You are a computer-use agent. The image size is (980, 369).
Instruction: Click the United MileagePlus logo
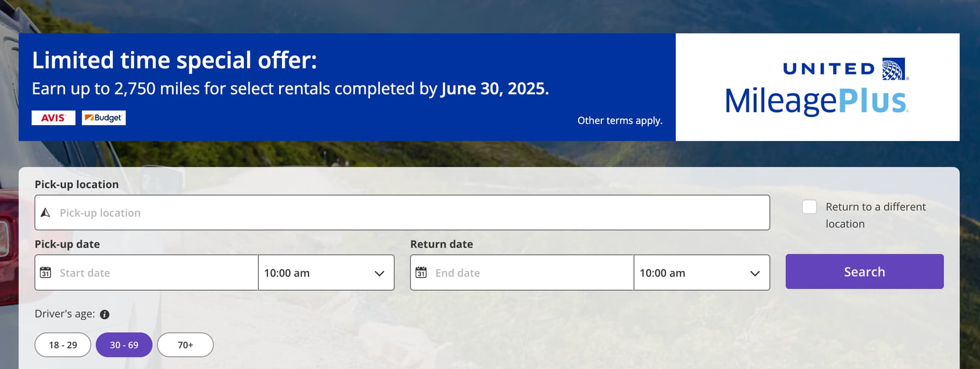[x=817, y=88]
